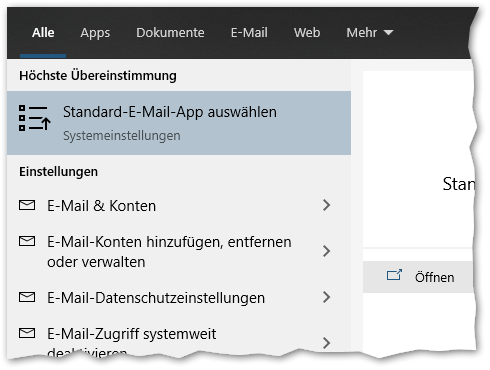The height and width of the screenshot is (370, 490).
Task: Expand chevron for E-Mail-Datenschutzeinstellungen
Action: pos(327,297)
